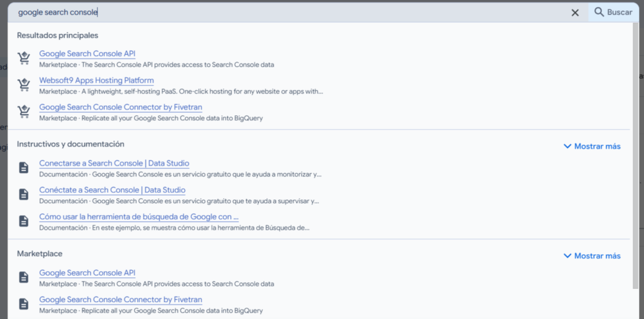Click document icon beside Marketplace Fivetran Connector

pos(24,304)
